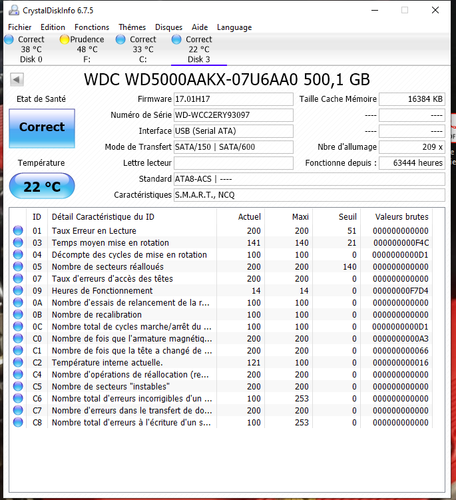Select the C: drive at 33 °C
Screen dimensions: 456x500
click(138, 49)
